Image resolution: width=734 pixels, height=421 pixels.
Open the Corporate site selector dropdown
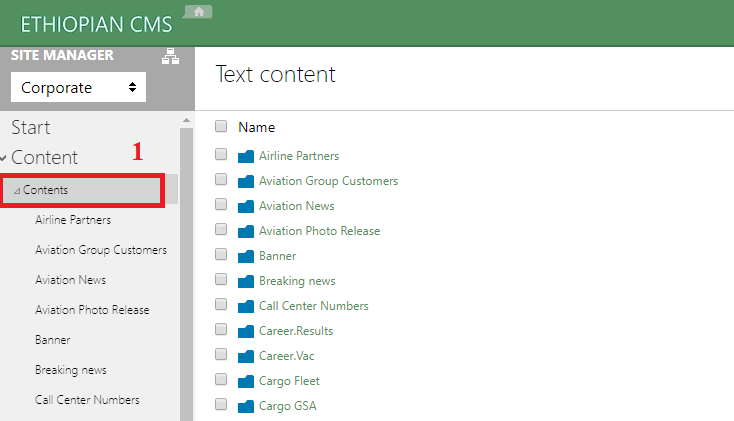point(78,87)
